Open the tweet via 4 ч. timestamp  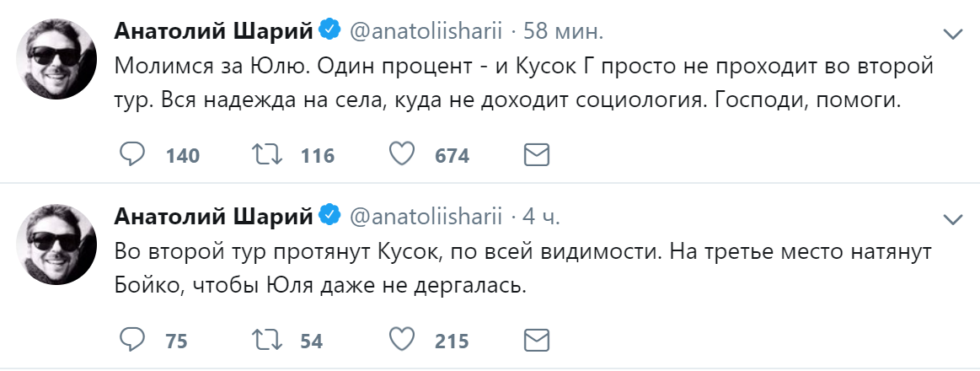coord(541,217)
